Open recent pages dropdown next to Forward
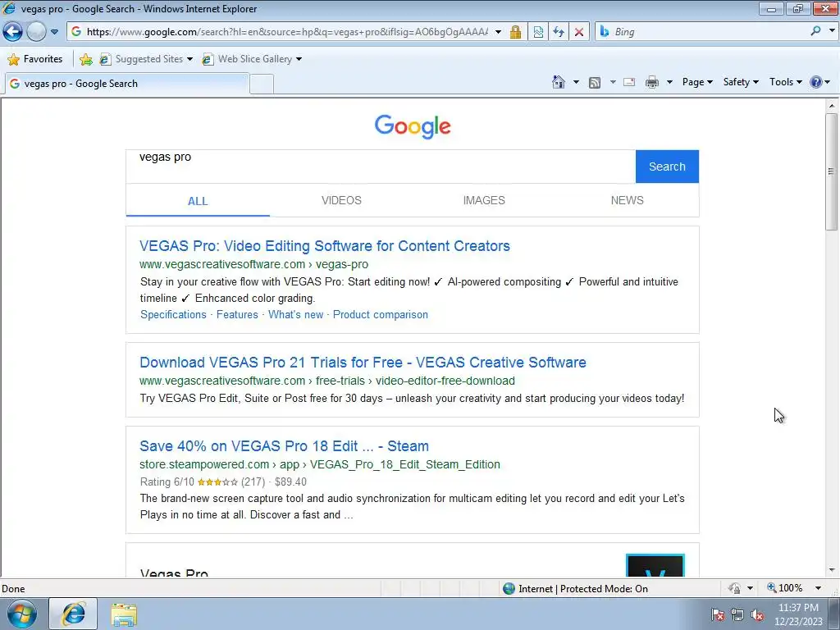The image size is (840, 630). (55, 32)
